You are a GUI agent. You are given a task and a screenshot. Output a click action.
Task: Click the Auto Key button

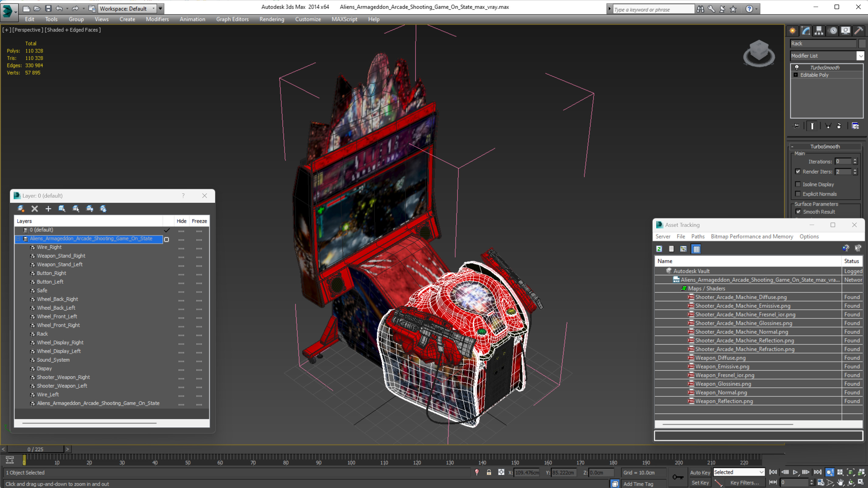click(700, 472)
